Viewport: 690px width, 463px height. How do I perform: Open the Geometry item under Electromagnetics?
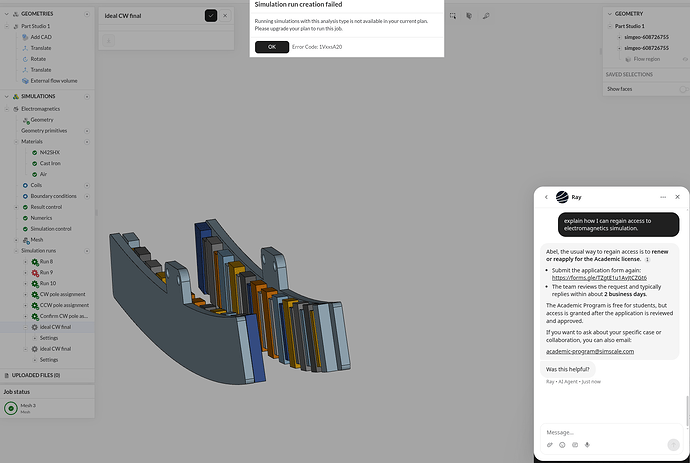click(42, 120)
